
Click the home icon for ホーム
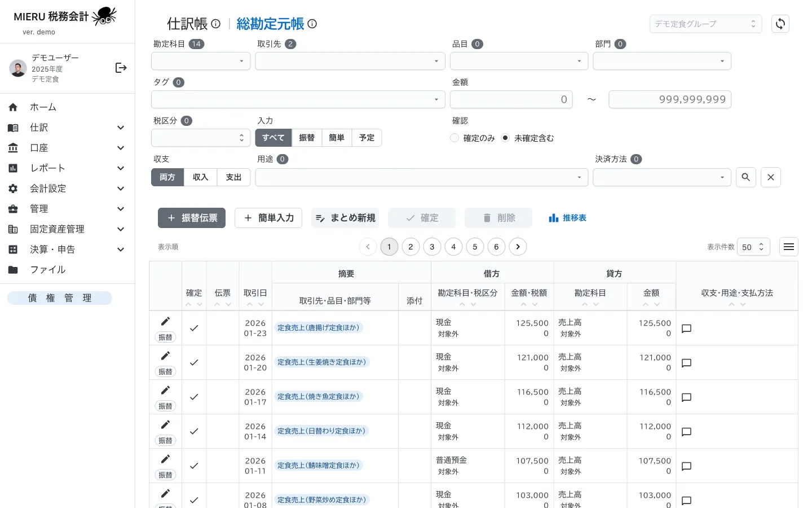13,107
